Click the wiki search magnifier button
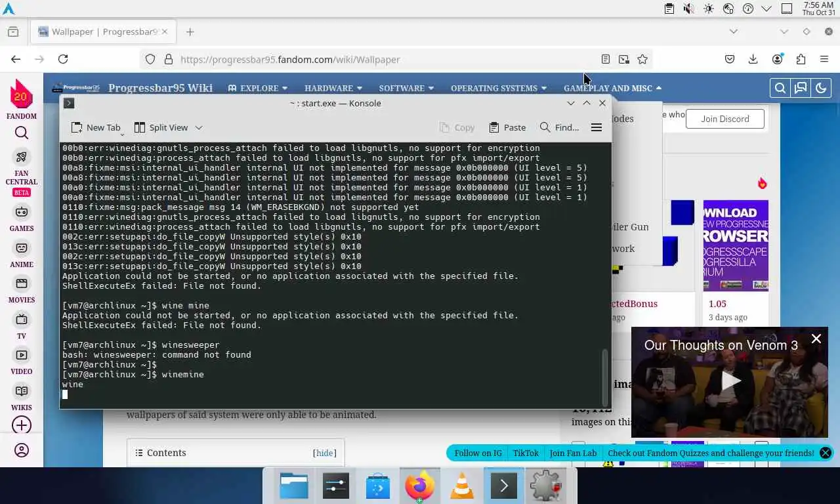The width and height of the screenshot is (840, 504). coord(780,88)
